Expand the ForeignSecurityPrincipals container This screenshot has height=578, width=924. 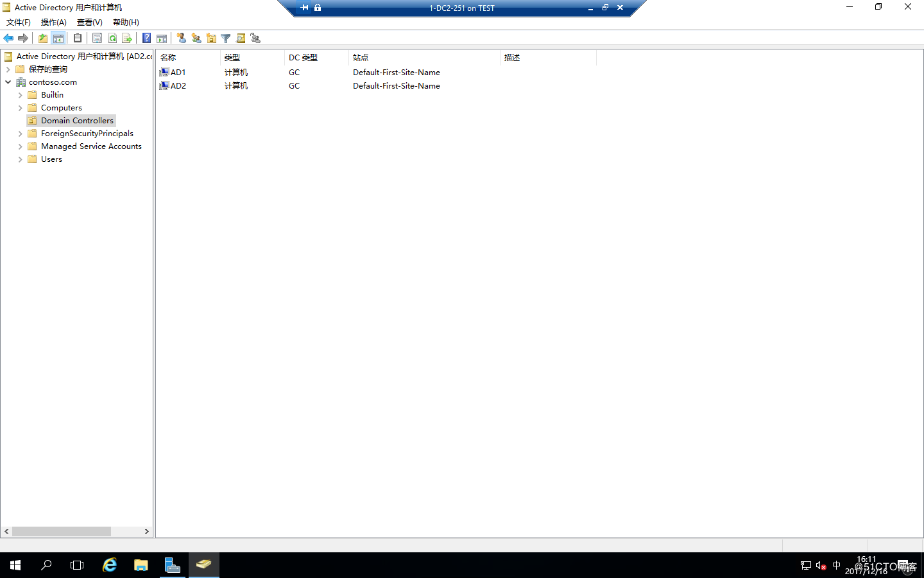tap(20, 134)
